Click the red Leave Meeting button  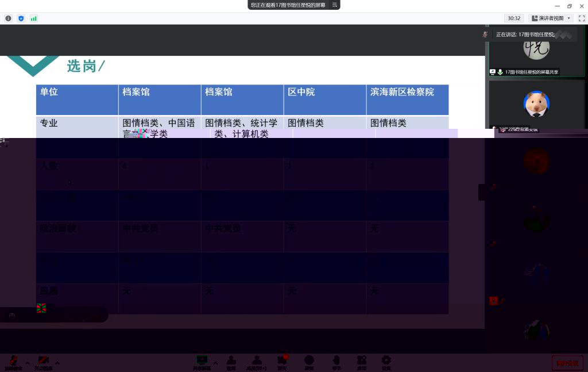[x=567, y=363]
